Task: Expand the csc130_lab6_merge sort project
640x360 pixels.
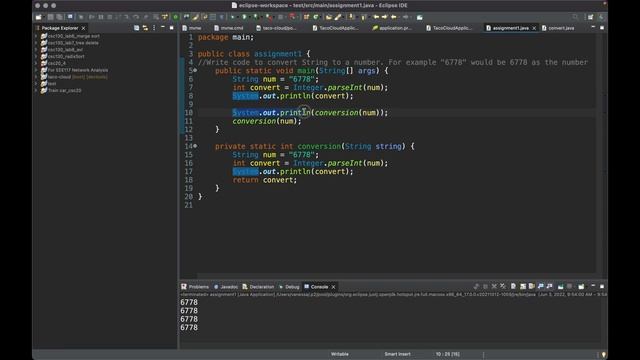Action: click(36, 36)
